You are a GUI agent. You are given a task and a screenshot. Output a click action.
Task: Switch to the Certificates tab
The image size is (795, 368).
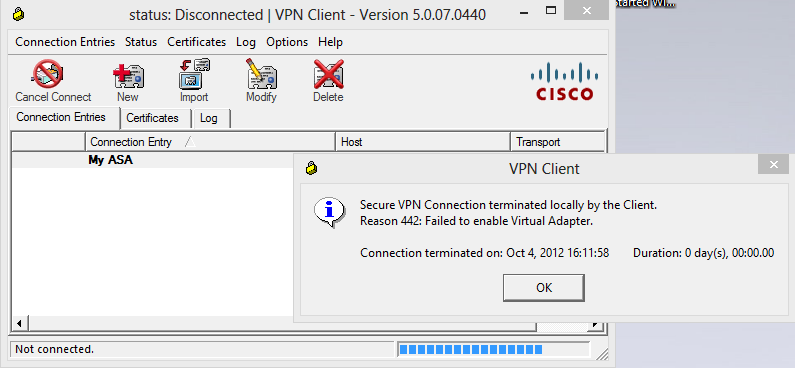(x=153, y=118)
